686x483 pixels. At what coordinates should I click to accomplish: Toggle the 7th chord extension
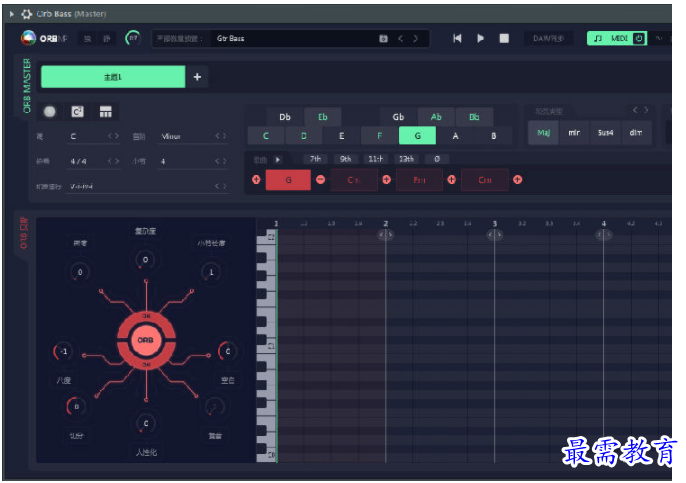click(x=315, y=159)
